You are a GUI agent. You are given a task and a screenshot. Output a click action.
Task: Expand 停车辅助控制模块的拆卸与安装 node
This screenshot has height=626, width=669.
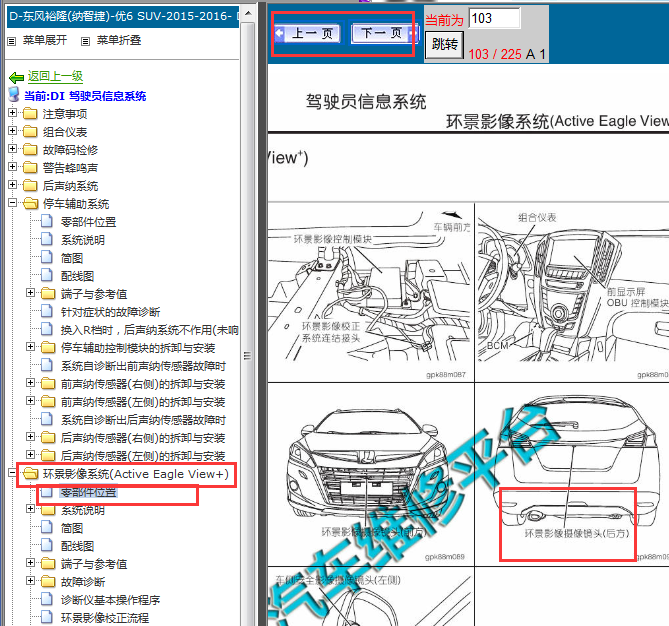(30, 347)
